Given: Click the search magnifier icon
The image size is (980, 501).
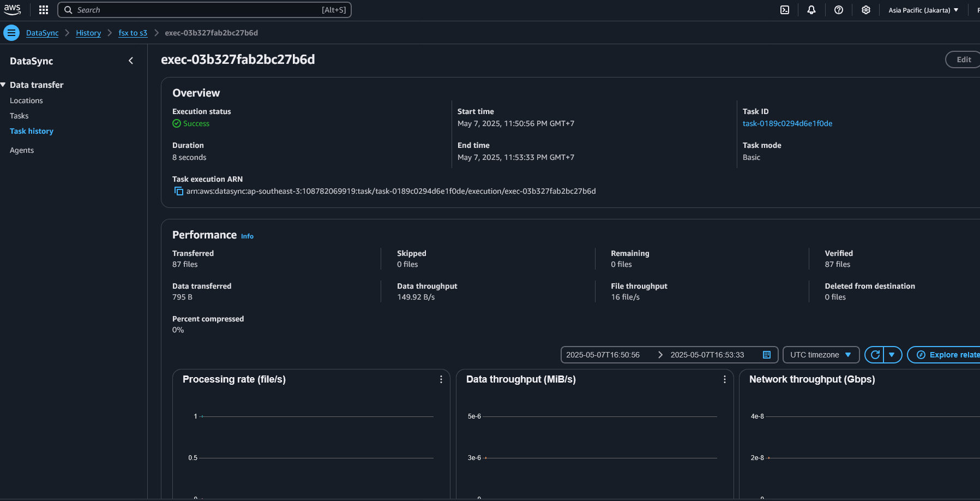Looking at the screenshot, I should click(68, 10).
